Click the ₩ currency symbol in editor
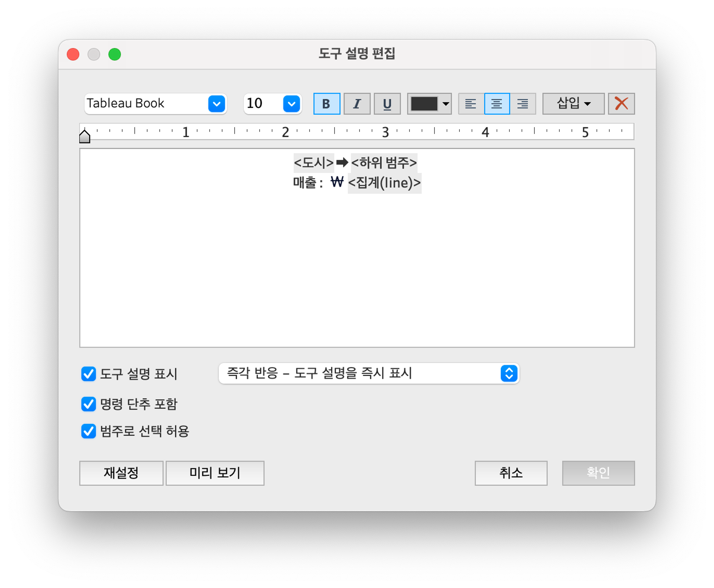Screen dimensions: 714x588 pyautogui.click(x=337, y=182)
